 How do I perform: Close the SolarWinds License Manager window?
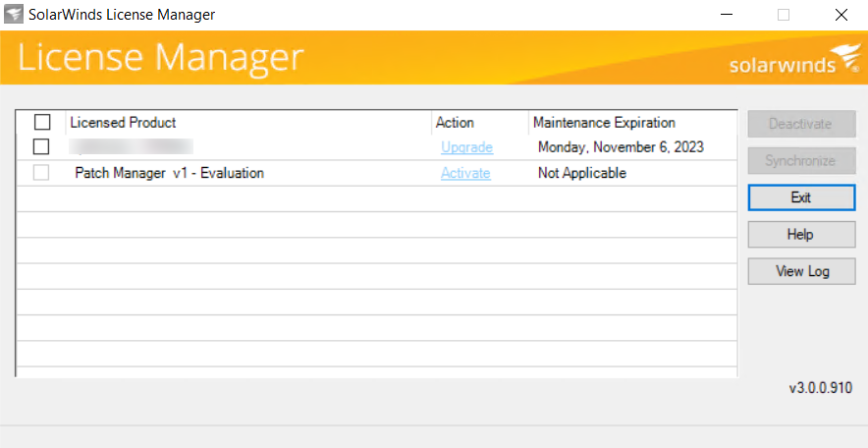(841, 15)
